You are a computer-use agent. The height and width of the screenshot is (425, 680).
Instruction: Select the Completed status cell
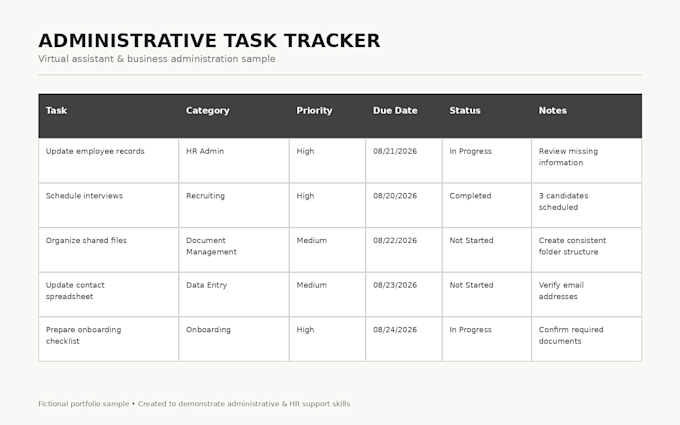click(487, 205)
